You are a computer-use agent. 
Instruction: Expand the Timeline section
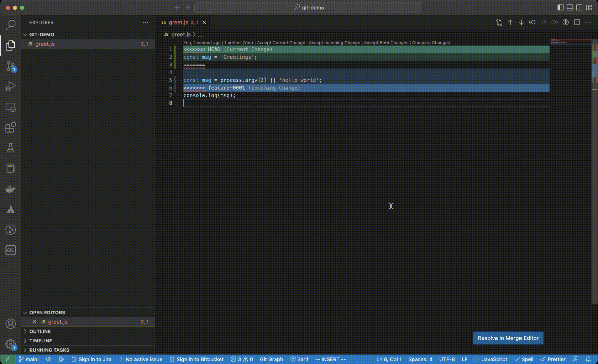88,341
